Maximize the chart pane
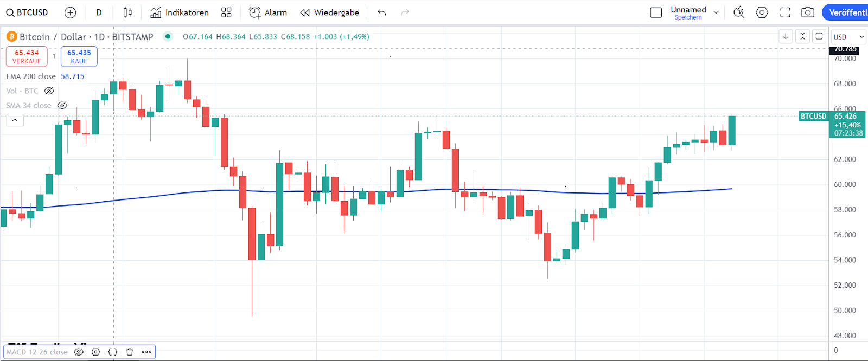 pos(819,36)
